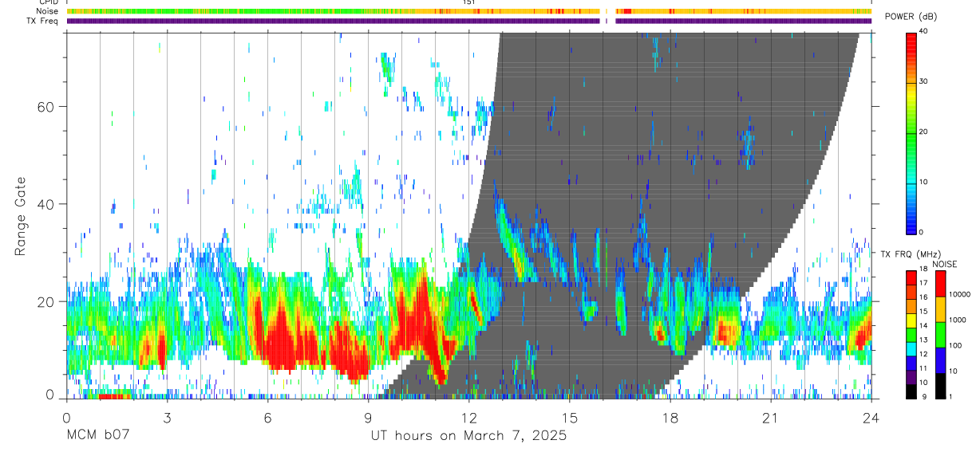
Task: Click the '20' label on the power scale
Action: click(924, 132)
